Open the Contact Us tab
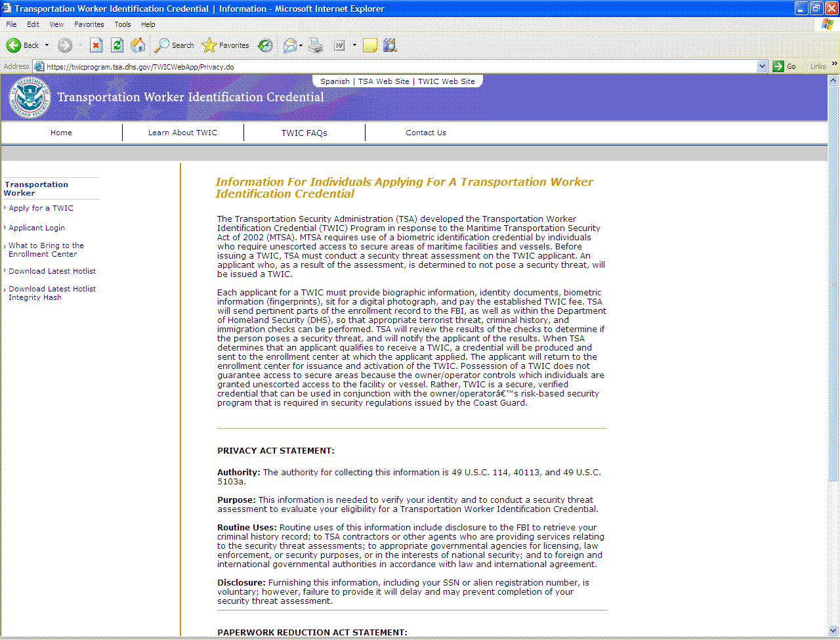 [x=426, y=133]
